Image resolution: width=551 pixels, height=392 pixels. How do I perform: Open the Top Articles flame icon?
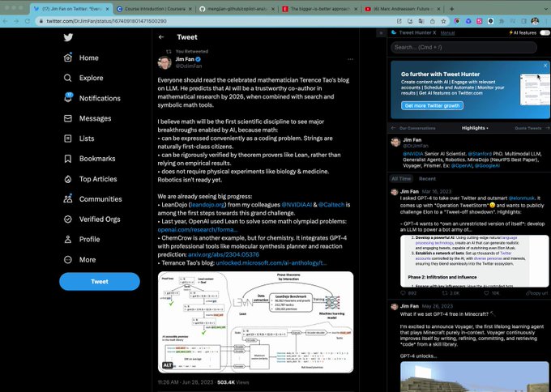(68, 179)
